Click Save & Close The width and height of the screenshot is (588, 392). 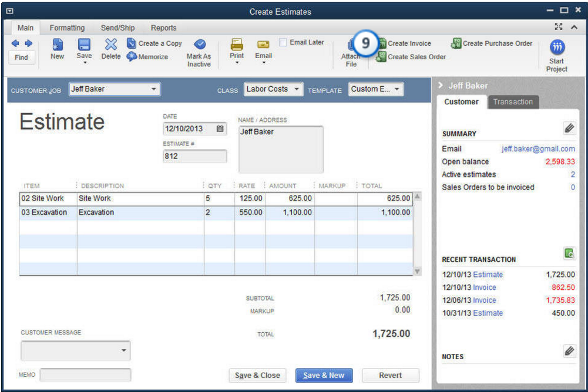click(258, 375)
